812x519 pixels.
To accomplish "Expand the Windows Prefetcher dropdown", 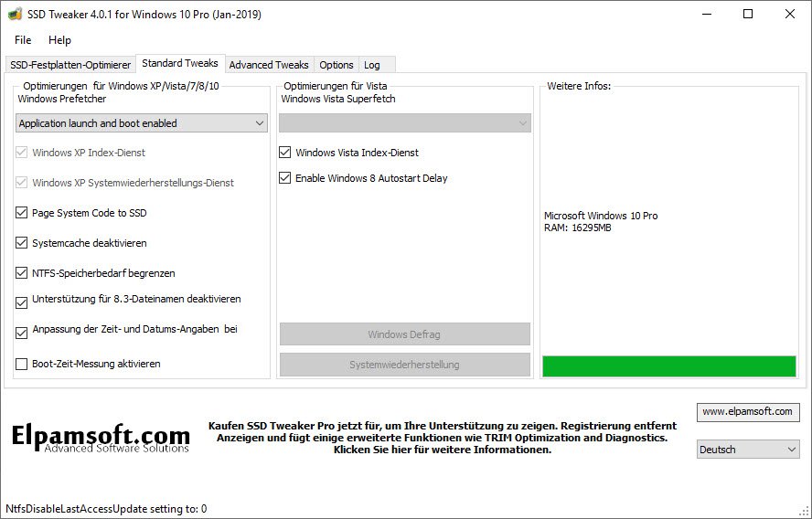I will pyautogui.click(x=142, y=123).
